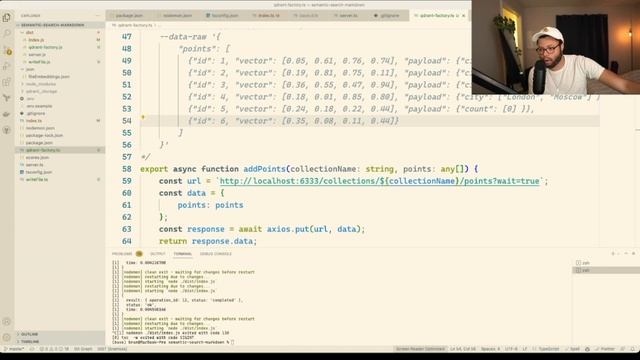Open the Explorer more actions ellipsis
The height and width of the screenshot is (360, 640).
click(x=98, y=16)
